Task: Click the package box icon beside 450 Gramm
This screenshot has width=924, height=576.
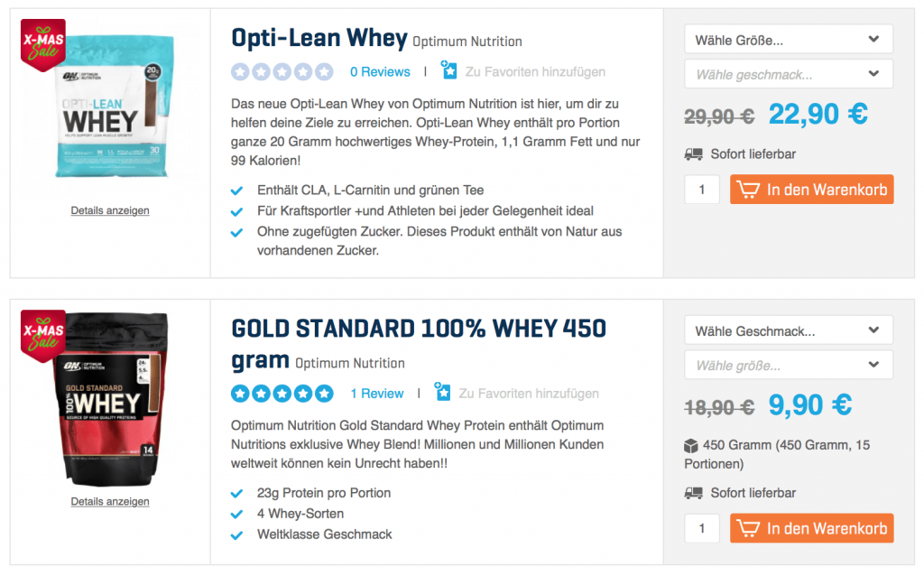Action: tap(690, 446)
